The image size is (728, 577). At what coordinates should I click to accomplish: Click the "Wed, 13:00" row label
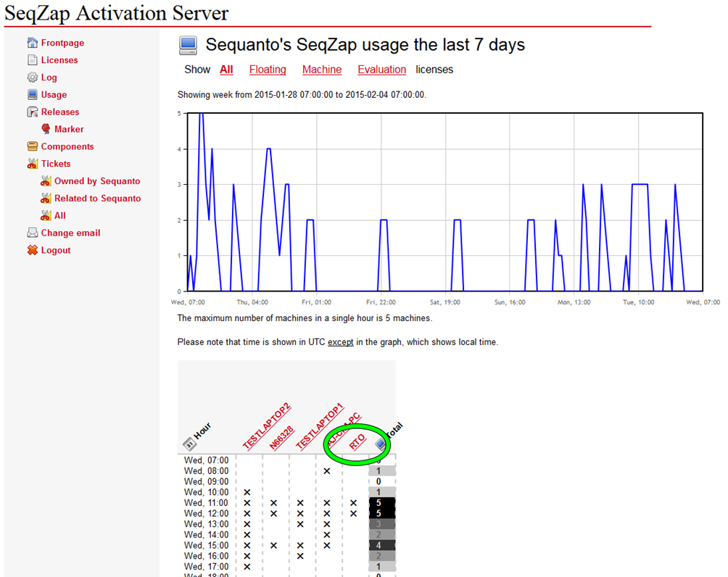coord(206,524)
